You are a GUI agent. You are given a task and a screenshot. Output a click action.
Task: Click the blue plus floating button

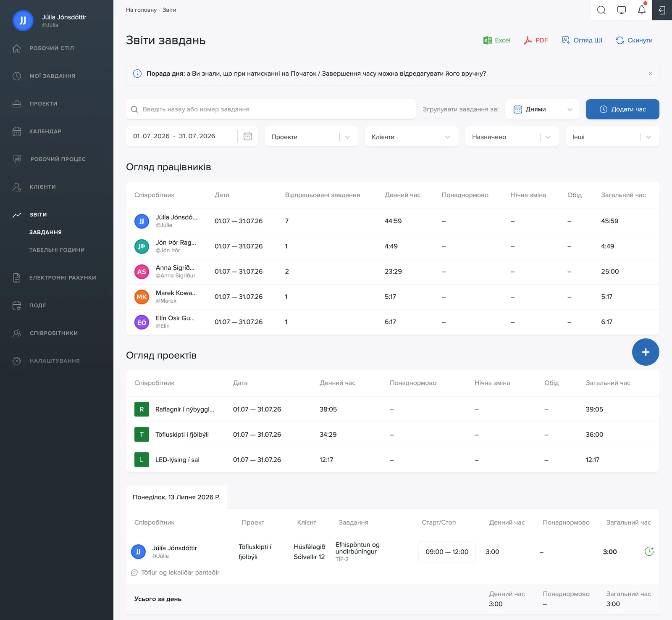tap(646, 352)
